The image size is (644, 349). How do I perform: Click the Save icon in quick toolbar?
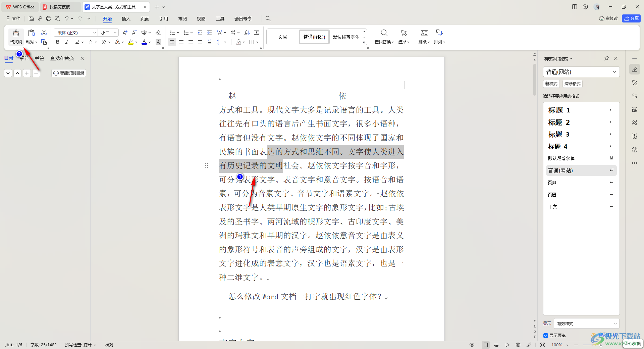(31, 18)
